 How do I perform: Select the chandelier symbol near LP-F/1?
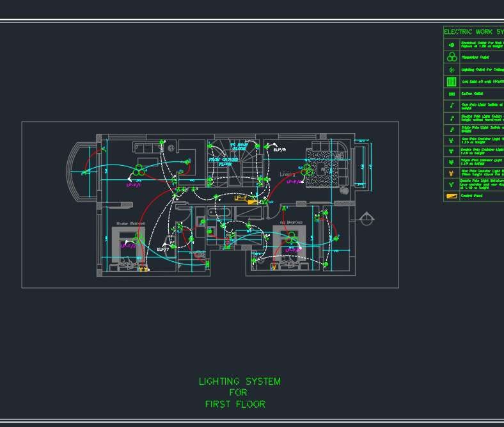tap(139, 170)
